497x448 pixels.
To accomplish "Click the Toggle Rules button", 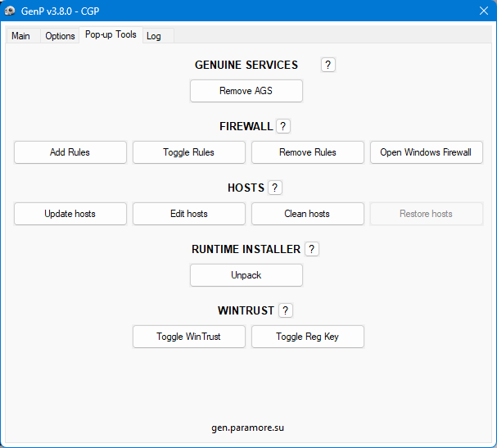I will [x=189, y=152].
